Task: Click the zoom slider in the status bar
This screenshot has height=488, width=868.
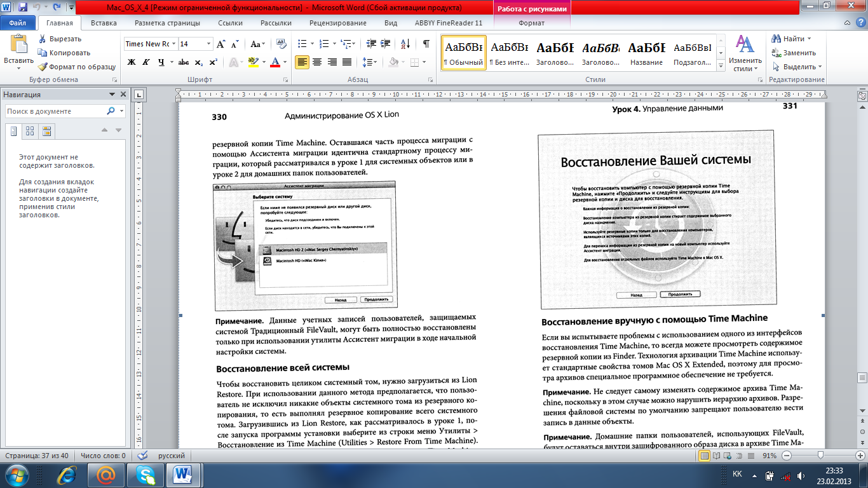Action: point(821,456)
